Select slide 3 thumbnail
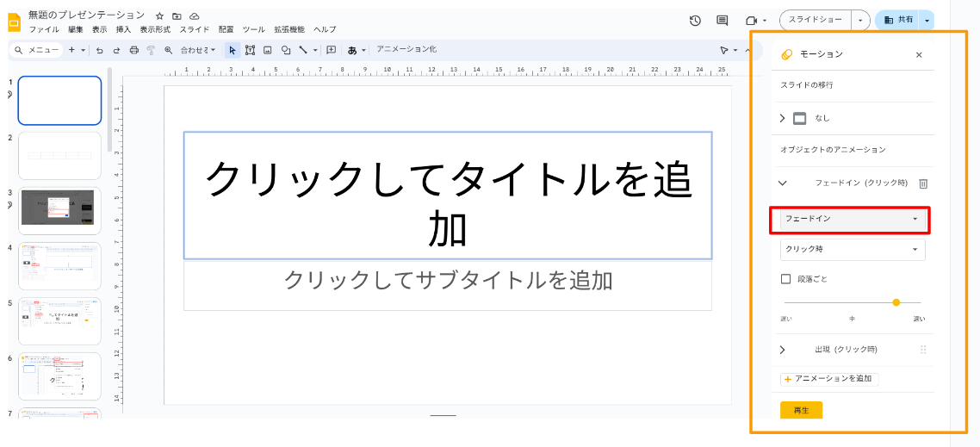 [x=59, y=211]
